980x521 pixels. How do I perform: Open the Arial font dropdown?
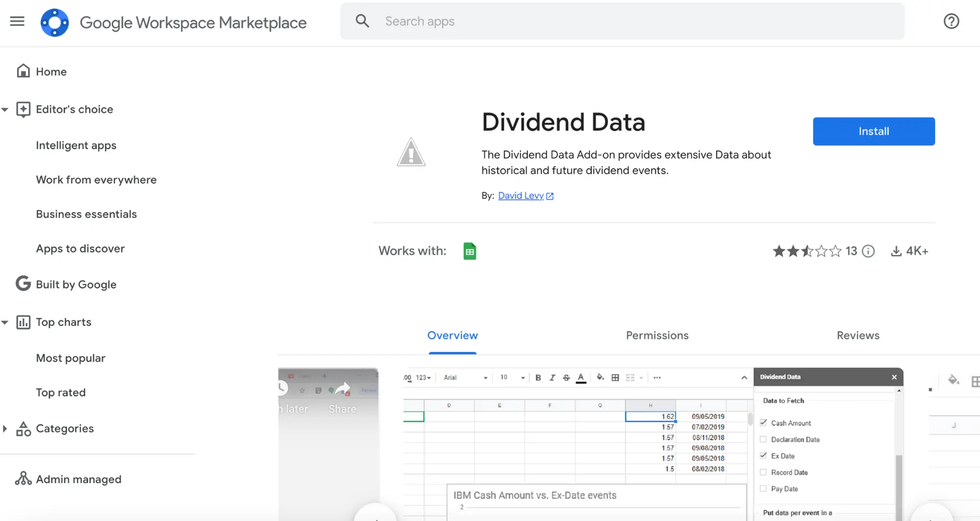click(x=465, y=377)
